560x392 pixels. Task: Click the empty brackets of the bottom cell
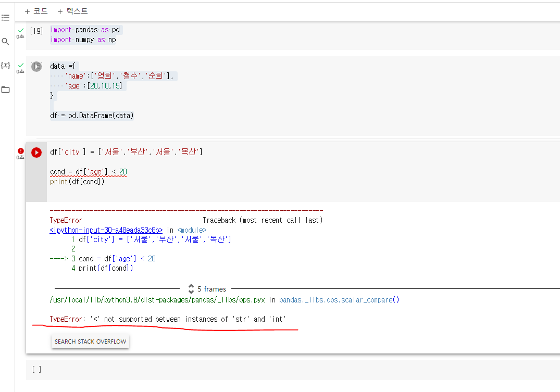pyautogui.click(x=37, y=370)
